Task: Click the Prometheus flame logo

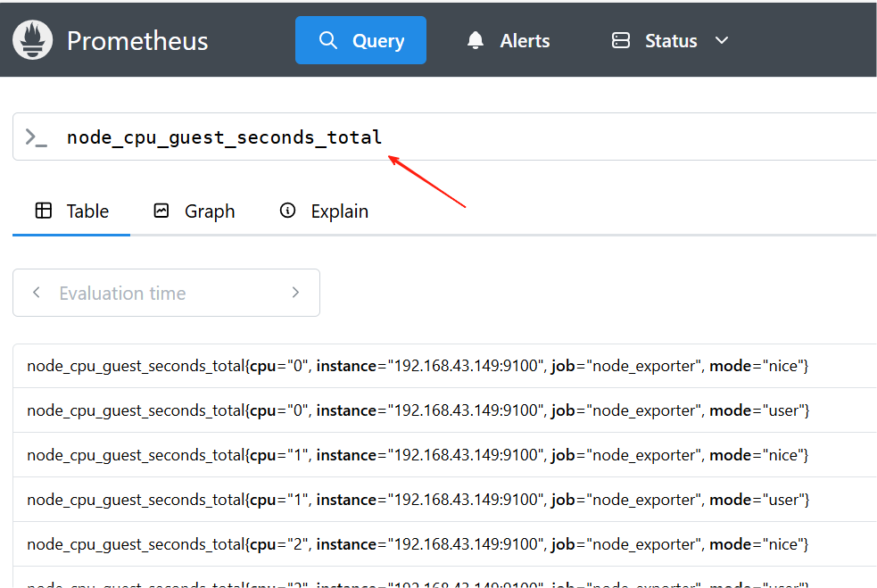Action: (32, 40)
